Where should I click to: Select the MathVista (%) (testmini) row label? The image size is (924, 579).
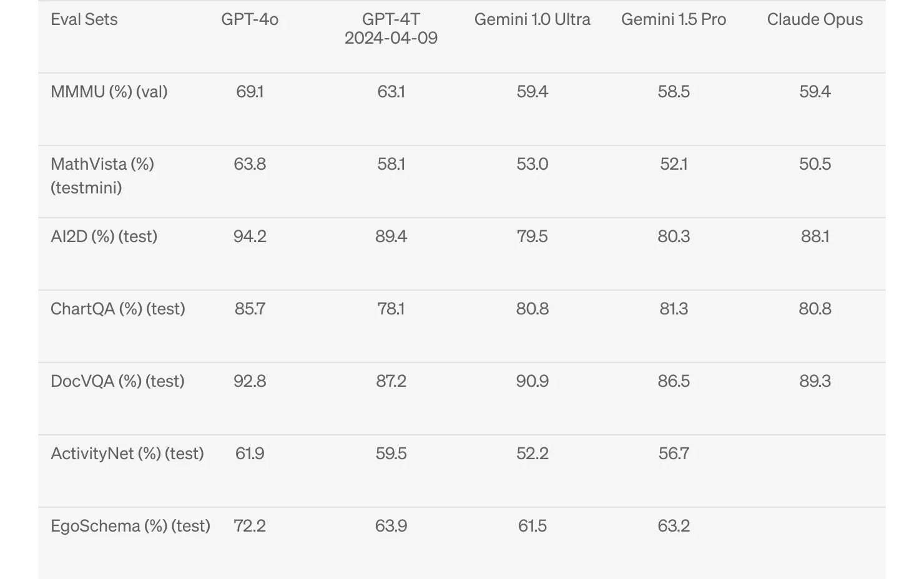point(102,175)
